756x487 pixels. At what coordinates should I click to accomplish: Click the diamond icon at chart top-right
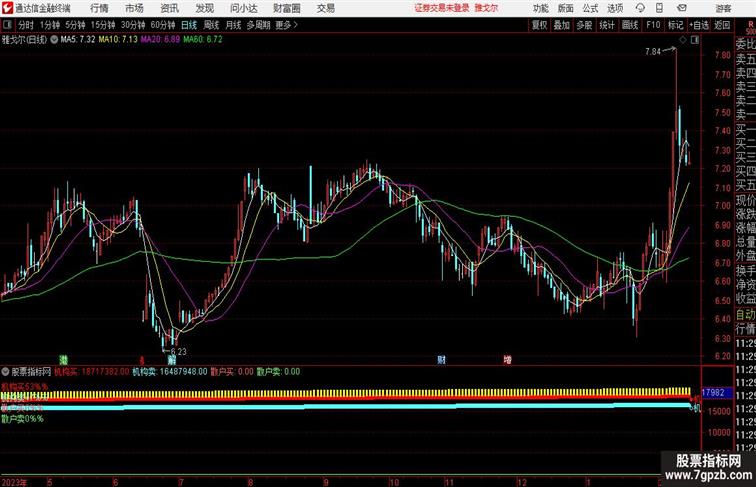683,40
